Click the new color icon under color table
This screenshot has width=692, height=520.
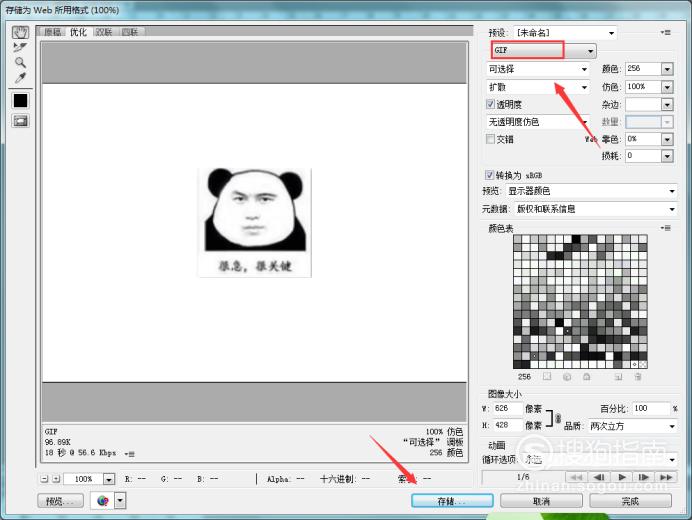pos(618,377)
